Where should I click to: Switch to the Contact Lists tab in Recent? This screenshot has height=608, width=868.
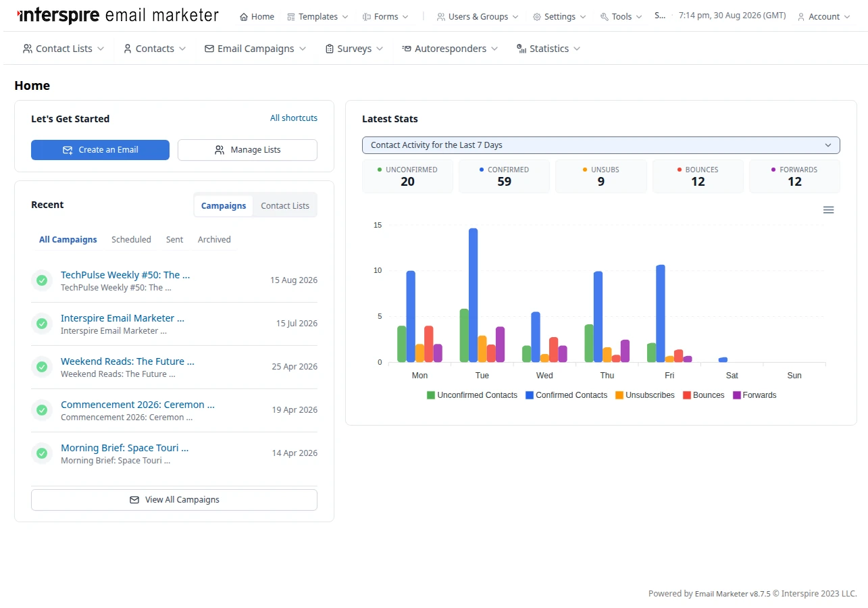pos(285,205)
